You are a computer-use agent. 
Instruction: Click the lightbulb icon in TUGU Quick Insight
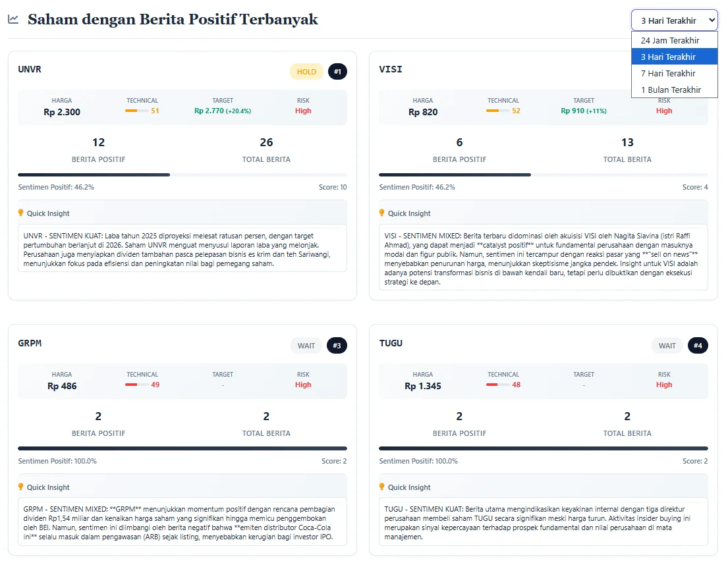click(382, 487)
